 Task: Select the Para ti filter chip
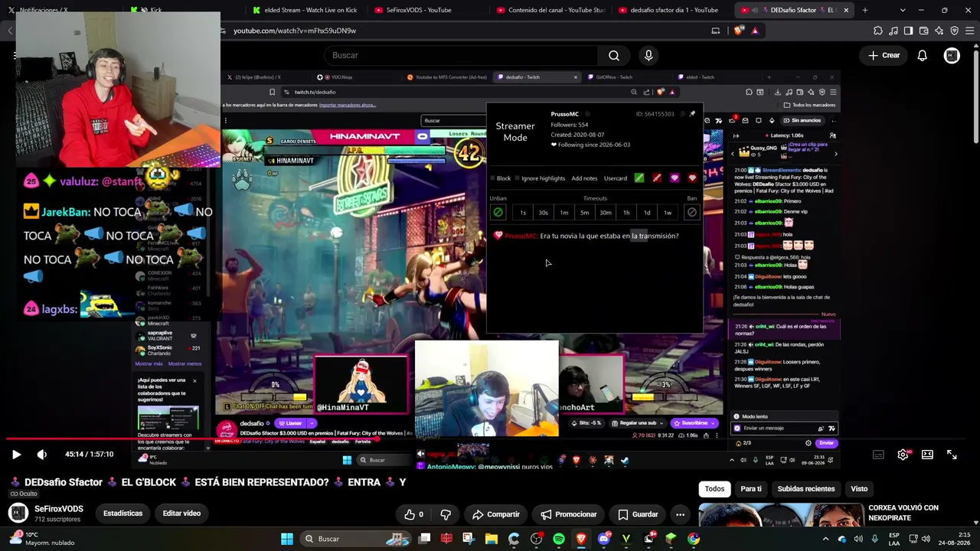point(751,489)
